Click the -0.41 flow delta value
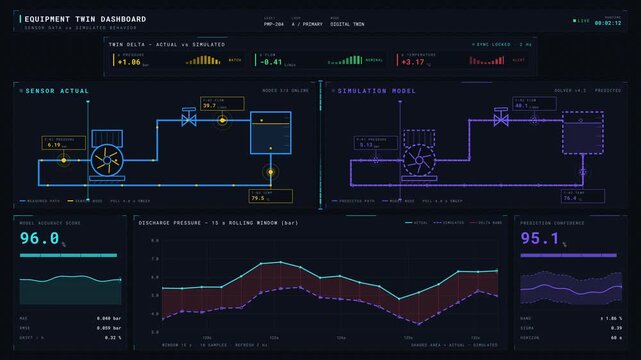641x360 pixels. (271, 62)
